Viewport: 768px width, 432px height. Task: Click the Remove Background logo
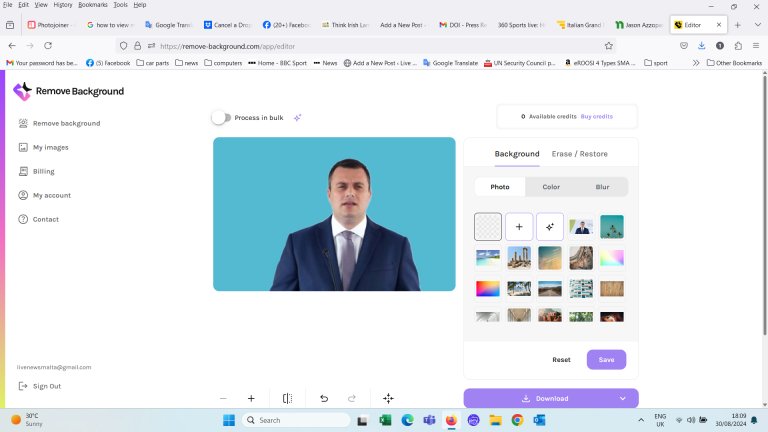click(x=69, y=91)
